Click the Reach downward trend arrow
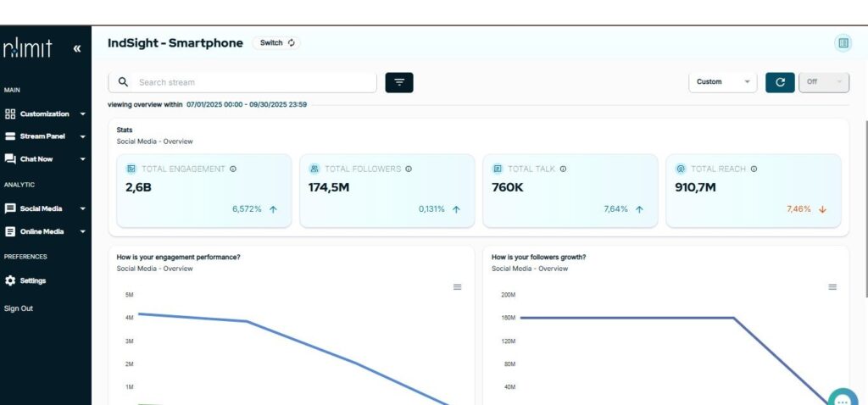Screen dimensions: 868x405 pyautogui.click(x=822, y=209)
